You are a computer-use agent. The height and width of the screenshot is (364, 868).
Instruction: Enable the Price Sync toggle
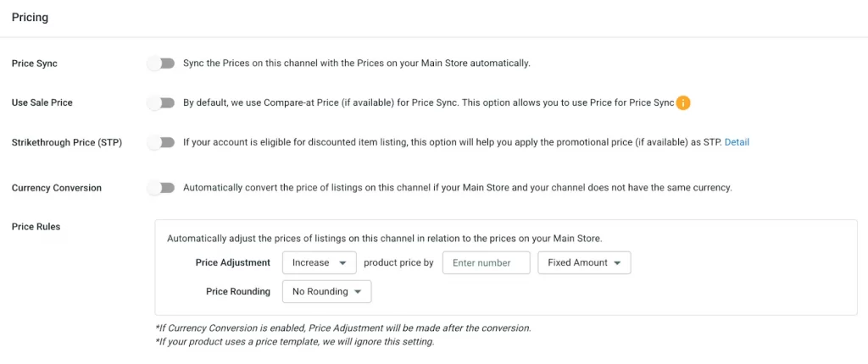coord(161,63)
